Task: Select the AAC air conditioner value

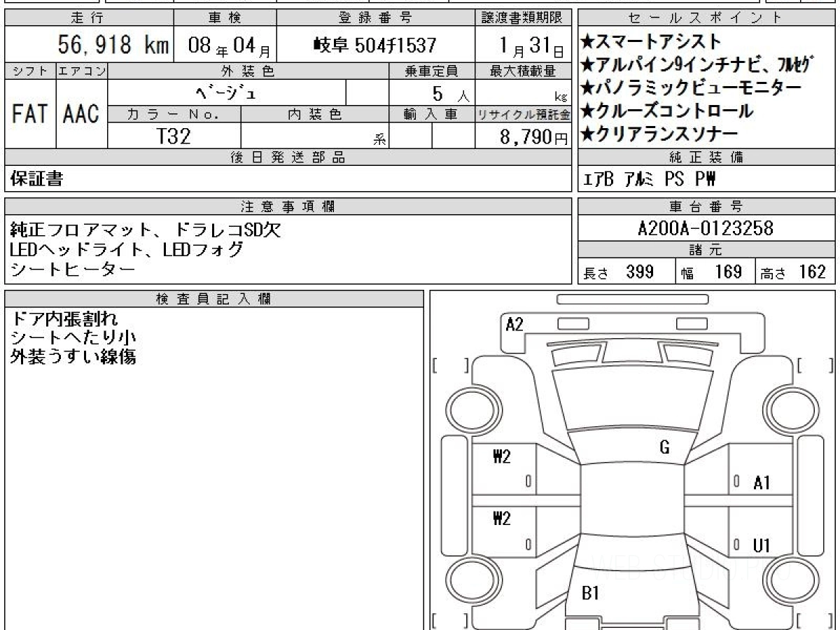Action: click(x=82, y=114)
